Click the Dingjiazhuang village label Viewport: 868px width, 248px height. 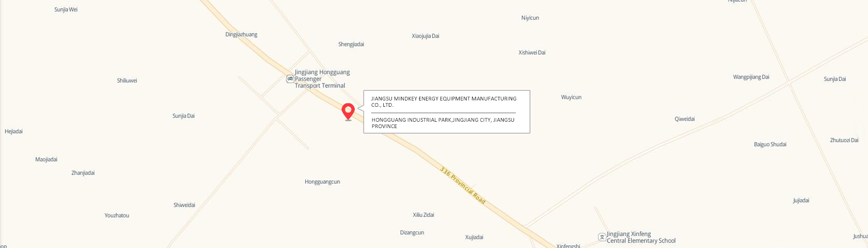[x=241, y=34]
